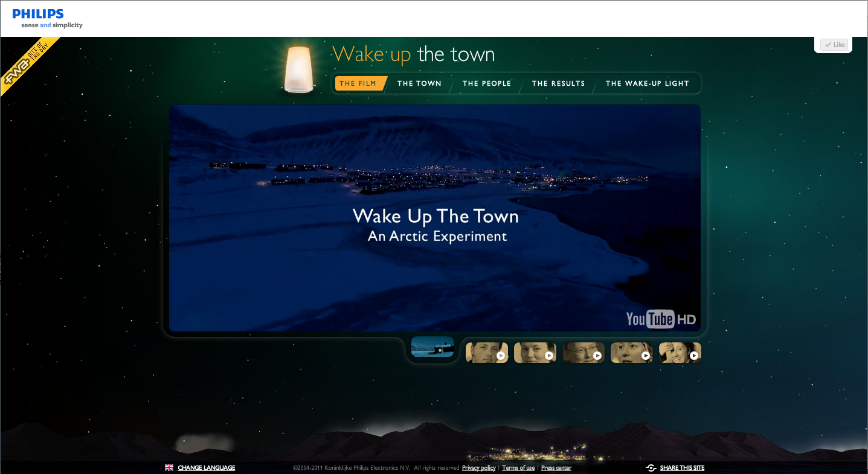Screen dimensions: 868x474
Task: Go to The Results tab
Action: coord(558,83)
